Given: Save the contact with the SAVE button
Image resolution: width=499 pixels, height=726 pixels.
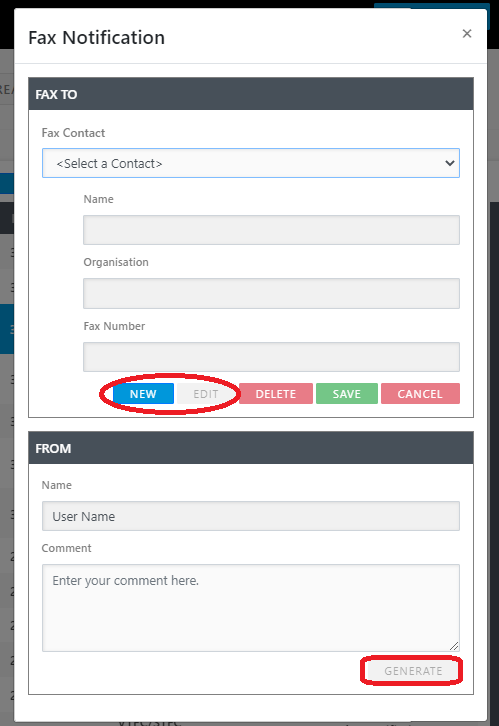Looking at the screenshot, I should (x=347, y=394).
